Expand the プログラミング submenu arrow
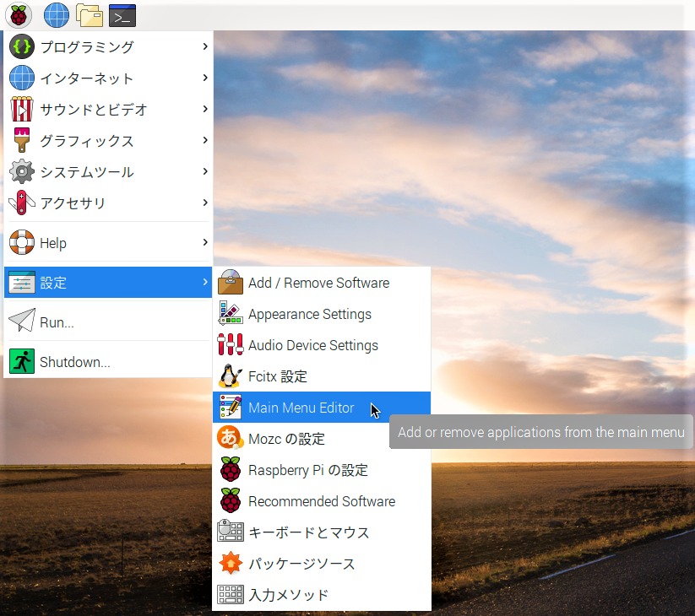Screen dimensions: 695x616 click(204, 46)
